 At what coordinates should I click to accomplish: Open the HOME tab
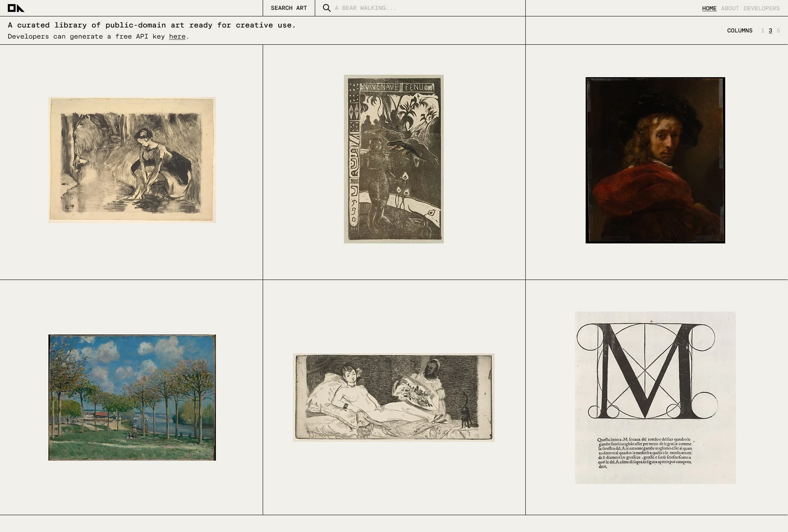point(709,8)
